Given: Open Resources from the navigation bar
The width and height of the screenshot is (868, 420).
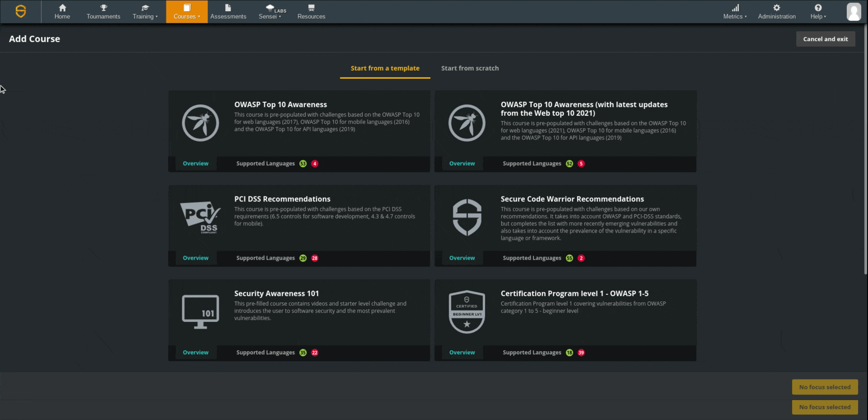Looking at the screenshot, I should coord(311,8).
